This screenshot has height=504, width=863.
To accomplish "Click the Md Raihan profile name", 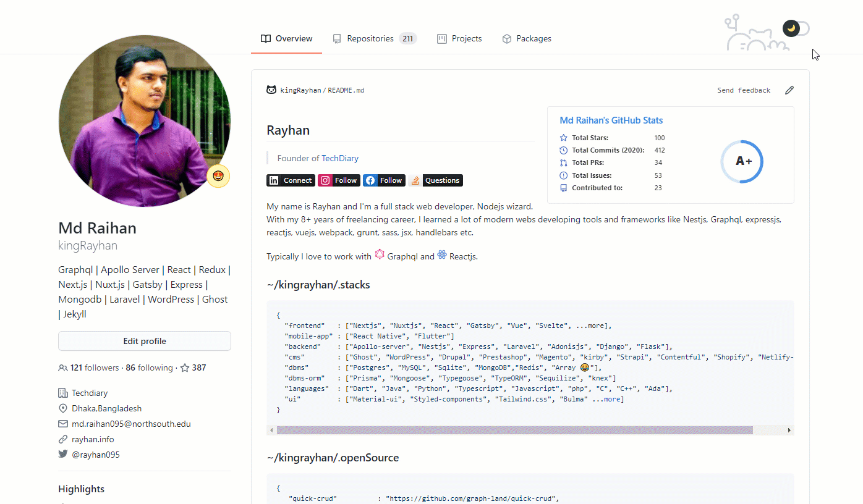I will tap(97, 228).
